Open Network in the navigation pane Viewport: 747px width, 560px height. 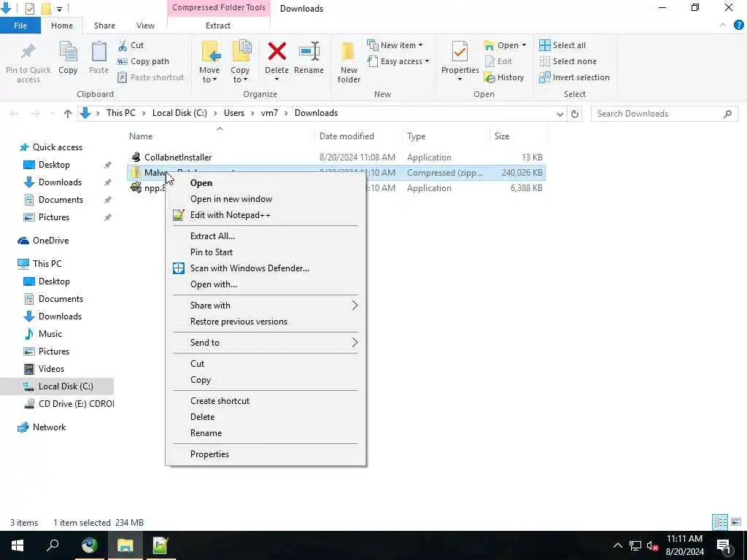coord(49,427)
